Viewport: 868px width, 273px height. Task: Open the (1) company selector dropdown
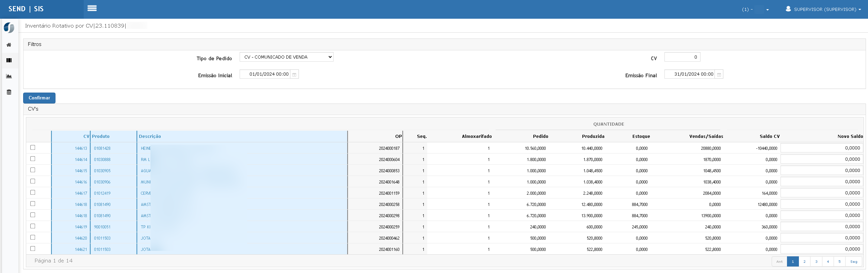tap(756, 10)
